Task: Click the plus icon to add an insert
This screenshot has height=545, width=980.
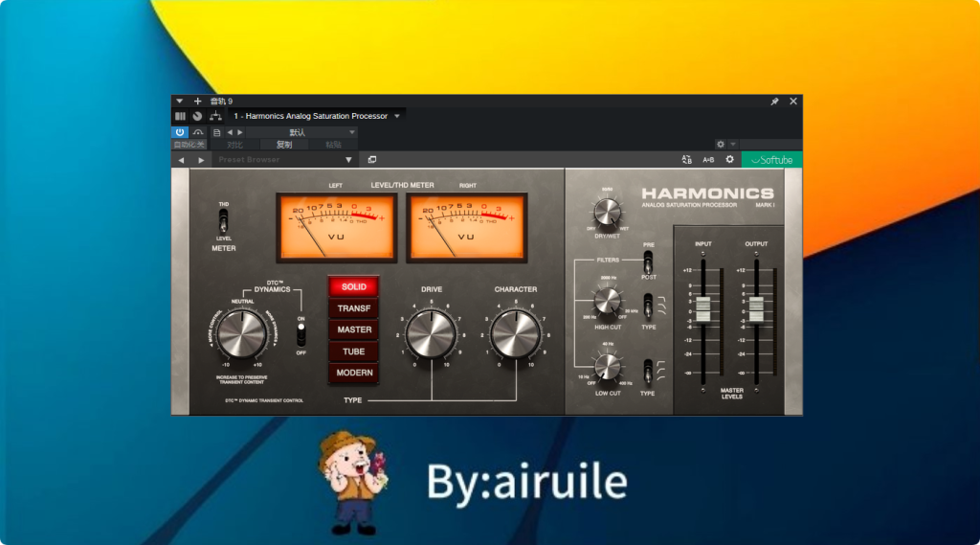Action: click(197, 101)
